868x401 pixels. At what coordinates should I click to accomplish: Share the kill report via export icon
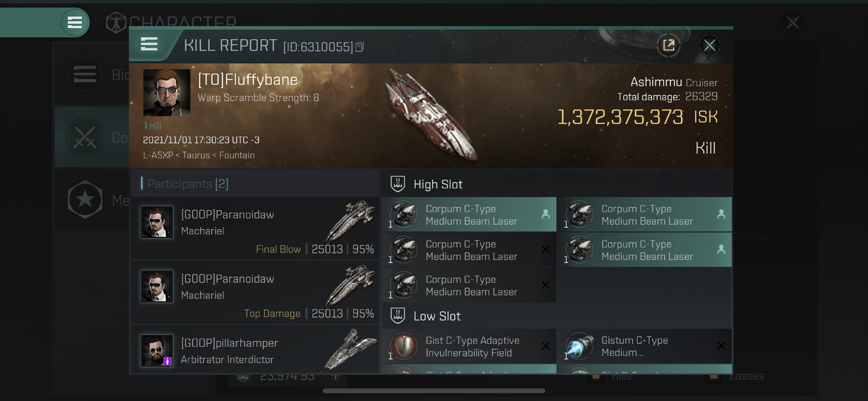point(669,46)
